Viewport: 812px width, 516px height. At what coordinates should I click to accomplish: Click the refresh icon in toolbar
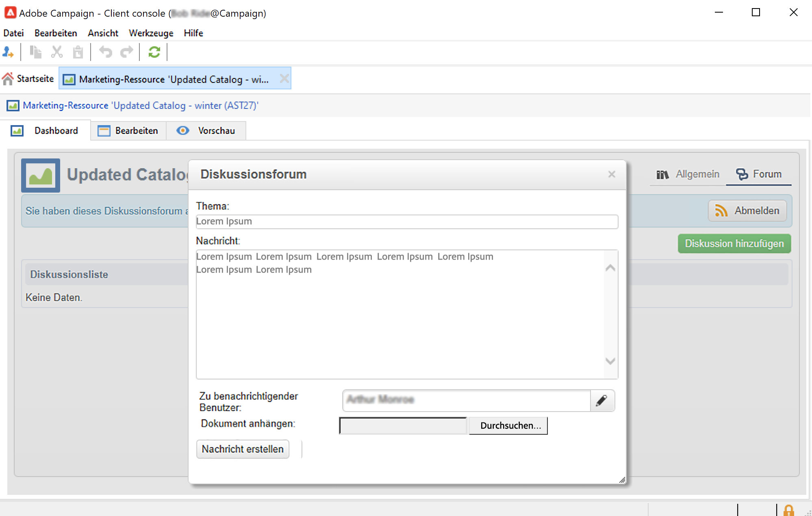pyautogui.click(x=154, y=52)
